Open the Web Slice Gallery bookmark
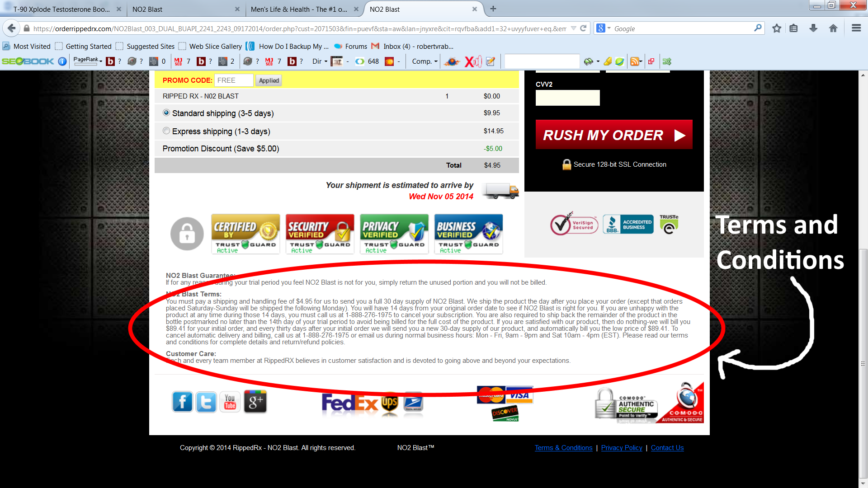 click(x=210, y=46)
